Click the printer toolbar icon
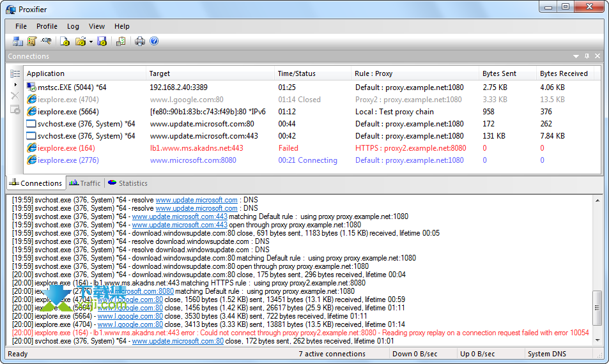 140,41
